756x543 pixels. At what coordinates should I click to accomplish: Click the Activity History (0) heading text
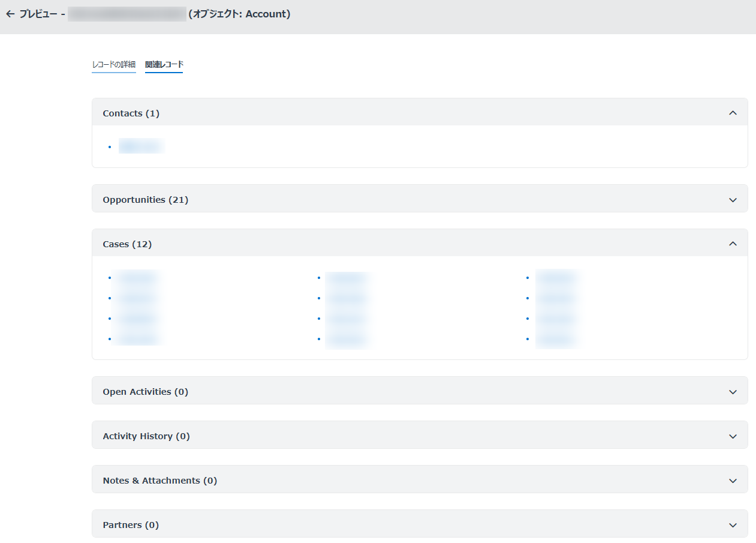(x=146, y=436)
